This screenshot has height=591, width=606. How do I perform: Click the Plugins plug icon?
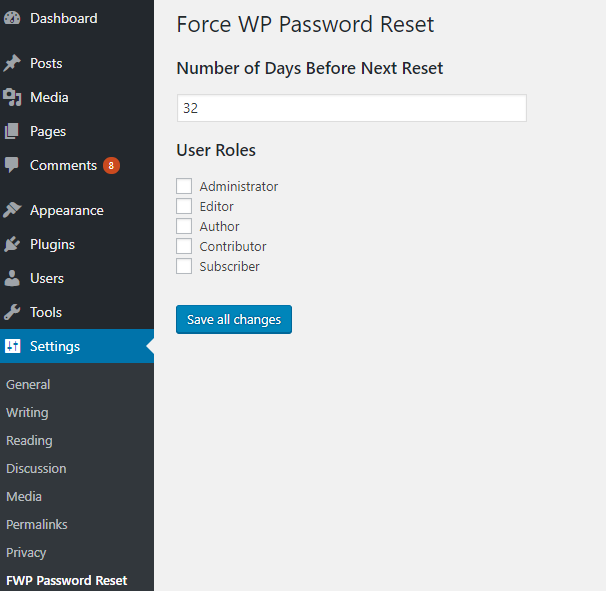click(12, 244)
